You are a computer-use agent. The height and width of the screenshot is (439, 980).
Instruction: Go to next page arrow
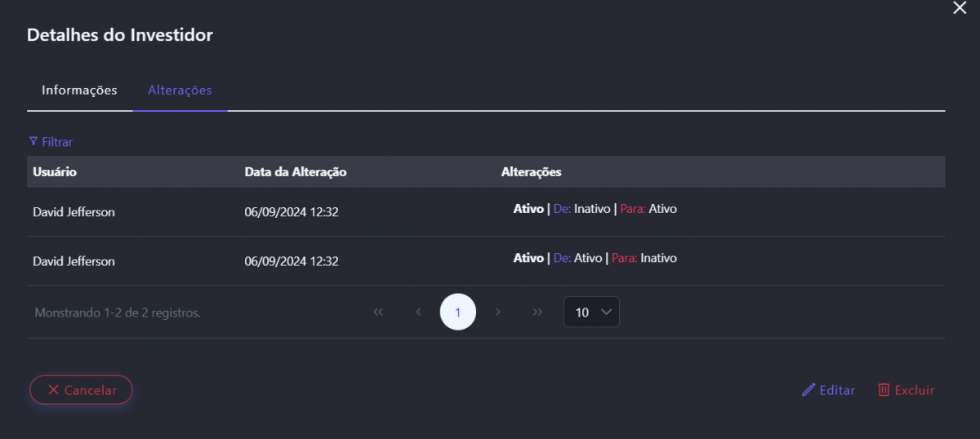[x=497, y=312]
